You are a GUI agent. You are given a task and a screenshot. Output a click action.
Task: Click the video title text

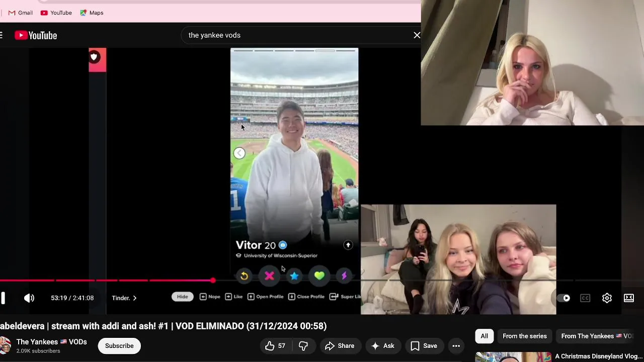164,326
